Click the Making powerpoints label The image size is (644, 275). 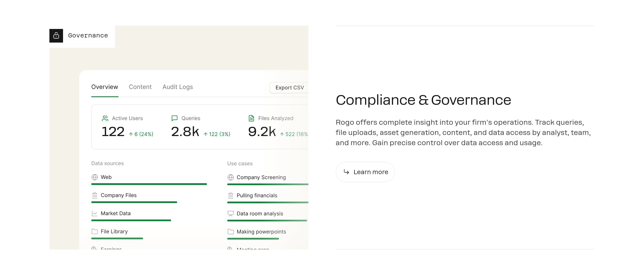point(261,232)
